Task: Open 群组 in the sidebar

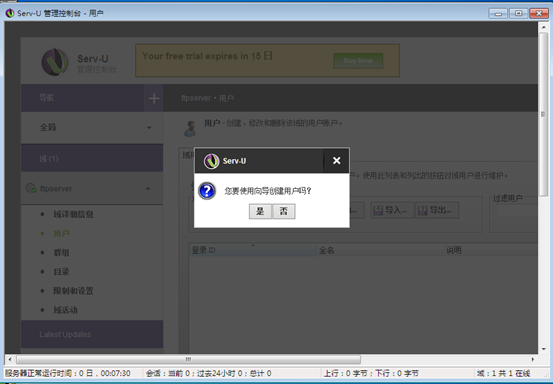Action: [x=61, y=252]
